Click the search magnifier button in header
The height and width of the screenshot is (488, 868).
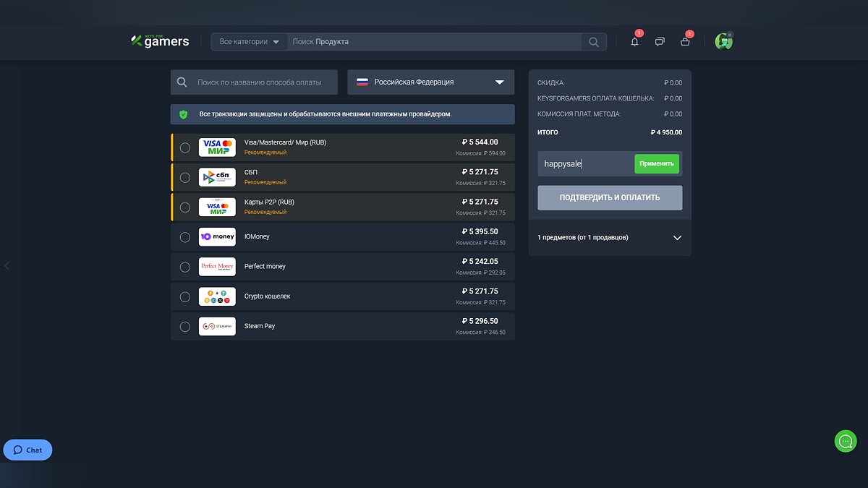pos(593,42)
